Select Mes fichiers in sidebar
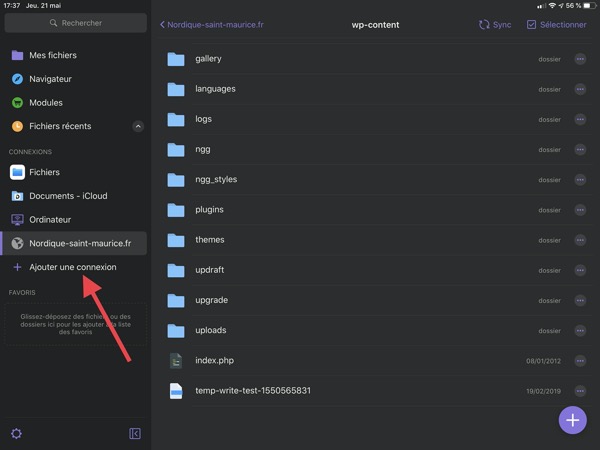Screen dimensions: 600x450 coord(52,55)
